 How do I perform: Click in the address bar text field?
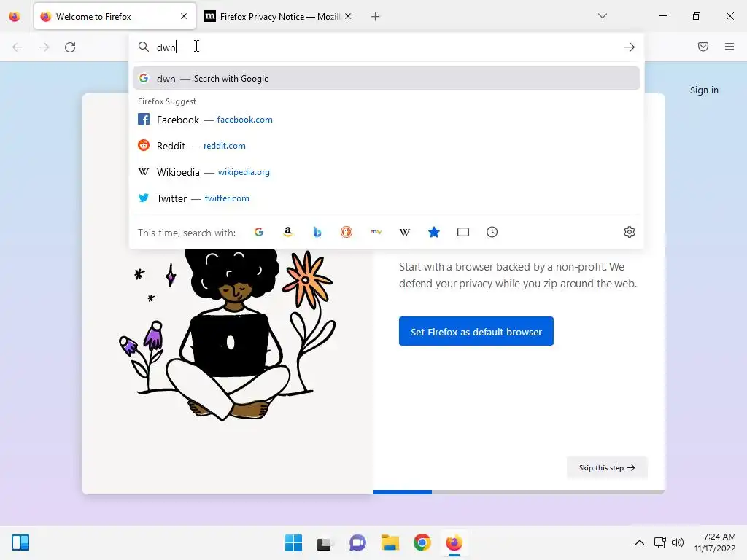387,47
